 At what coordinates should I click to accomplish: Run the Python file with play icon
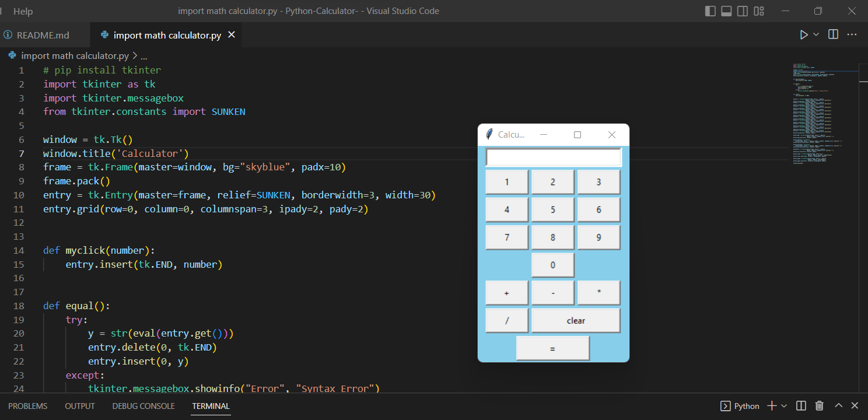pos(804,35)
